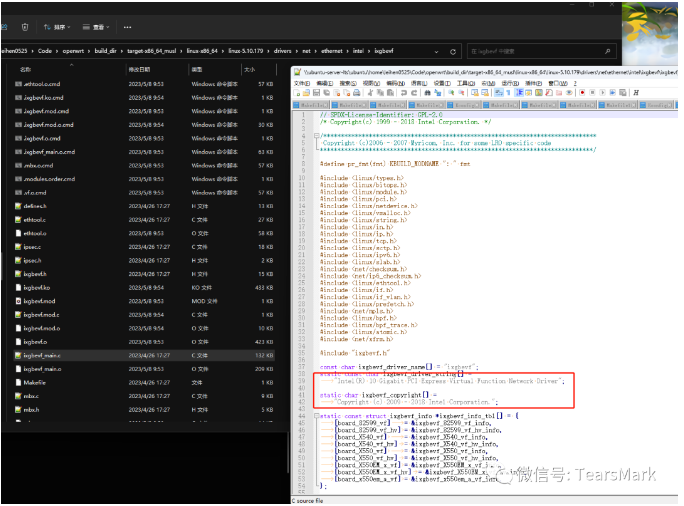Expand the address bar history chevron

(x=436, y=51)
